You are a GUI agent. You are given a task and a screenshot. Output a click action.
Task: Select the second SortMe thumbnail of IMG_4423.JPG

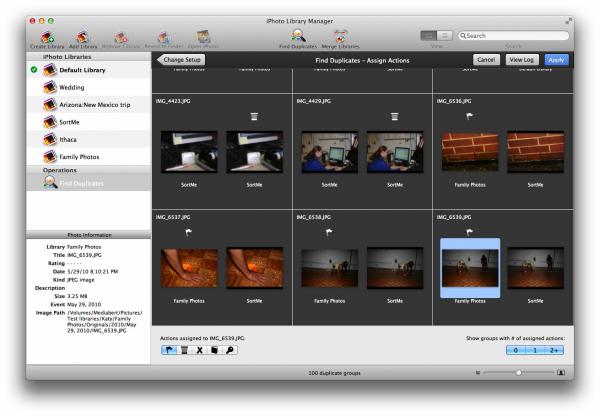(254, 152)
